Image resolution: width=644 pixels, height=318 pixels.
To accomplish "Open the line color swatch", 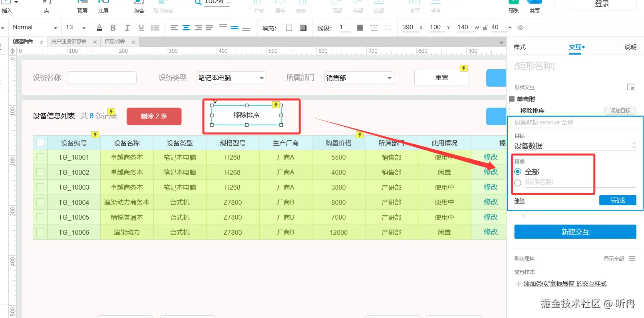I will coord(360,28).
